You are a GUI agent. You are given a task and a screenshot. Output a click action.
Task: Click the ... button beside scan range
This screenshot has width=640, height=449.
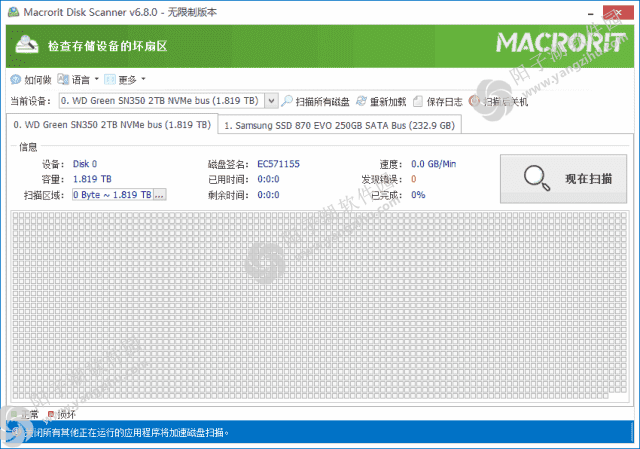coord(160,195)
